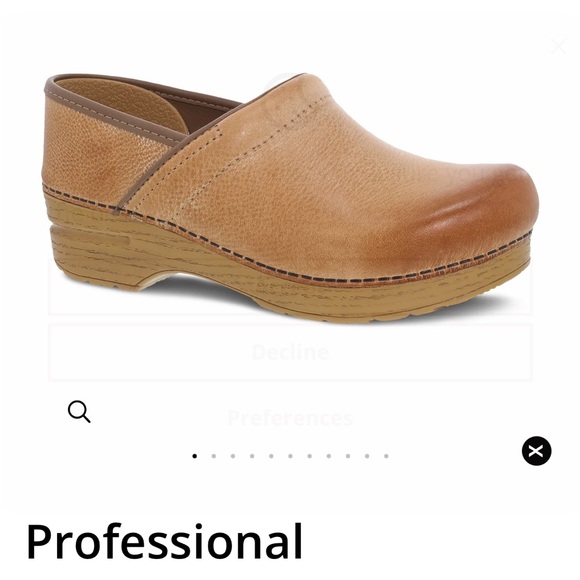Click the tan clog product image
This screenshot has width=580, height=580.
[x=290, y=198]
